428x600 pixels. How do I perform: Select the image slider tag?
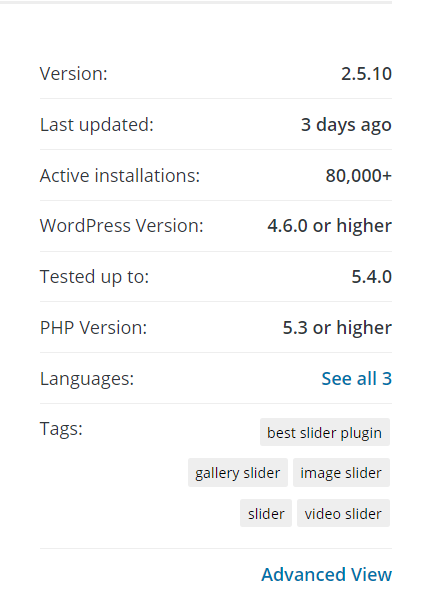click(341, 473)
